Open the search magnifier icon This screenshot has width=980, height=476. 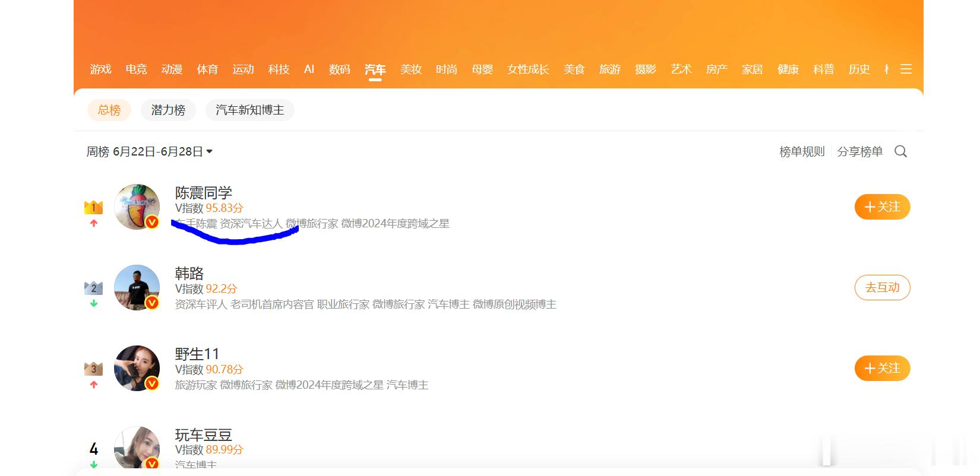click(x=900, y=151)
